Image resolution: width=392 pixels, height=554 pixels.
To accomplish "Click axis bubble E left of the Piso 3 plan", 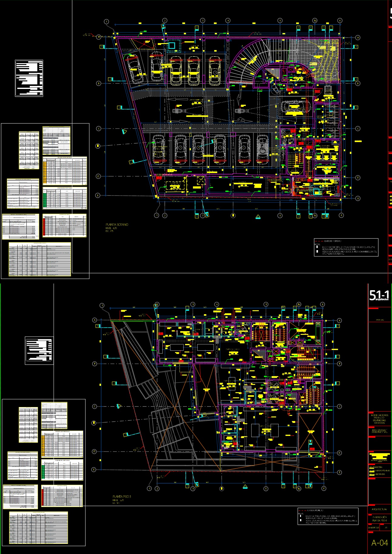I will tap(94, 470).
